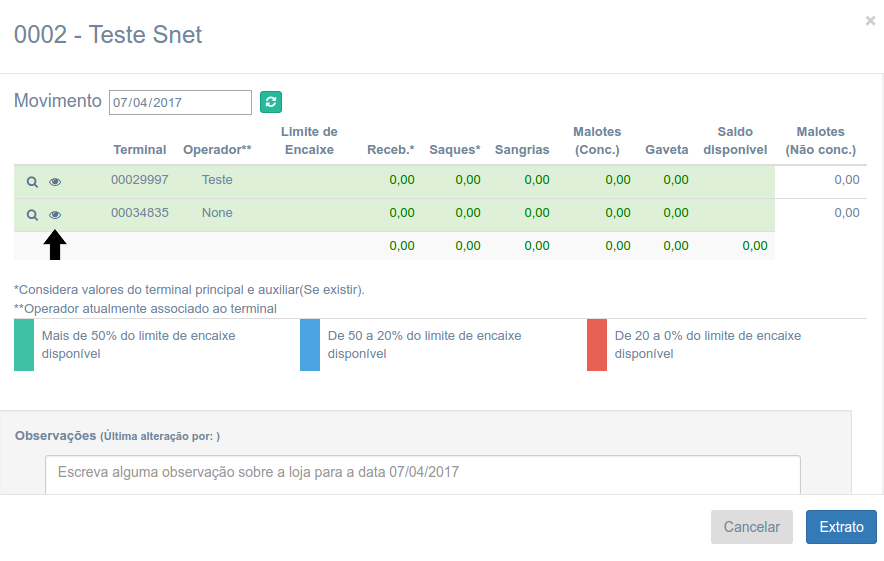Click the Saldo disponível column header
Image resolution: width=884 pixels, height=561 pixels.
tap(735, 141)
